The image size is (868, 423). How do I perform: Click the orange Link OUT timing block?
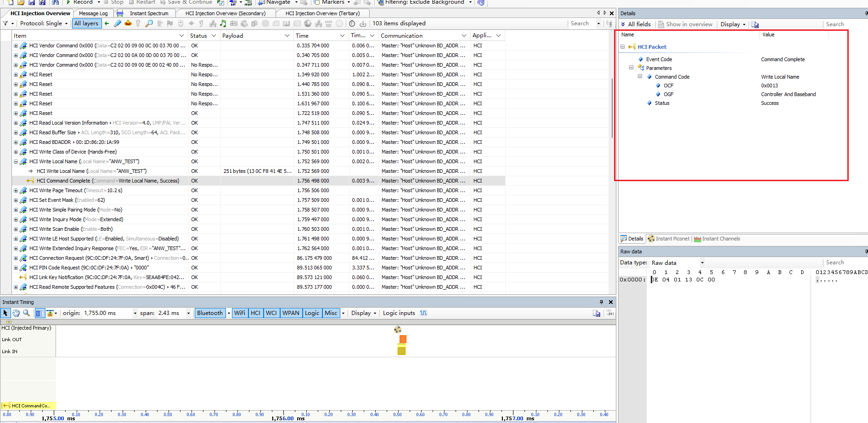(403, 339)
